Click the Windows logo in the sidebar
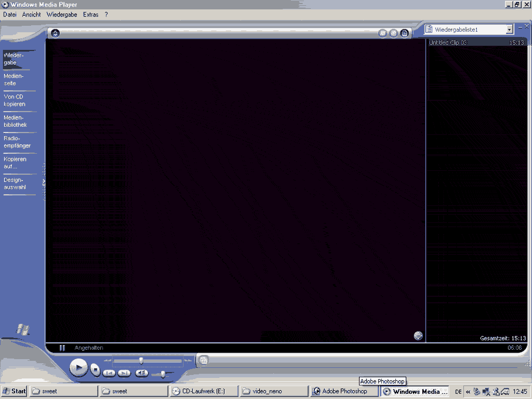Screen dimensions: 532x399 point(23,330)
